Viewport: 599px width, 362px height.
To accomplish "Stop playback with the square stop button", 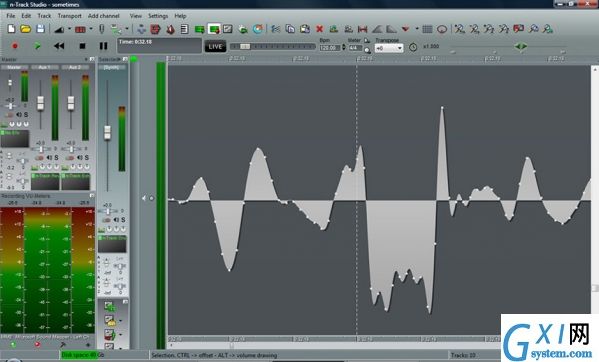I will (x=82, y=46).
